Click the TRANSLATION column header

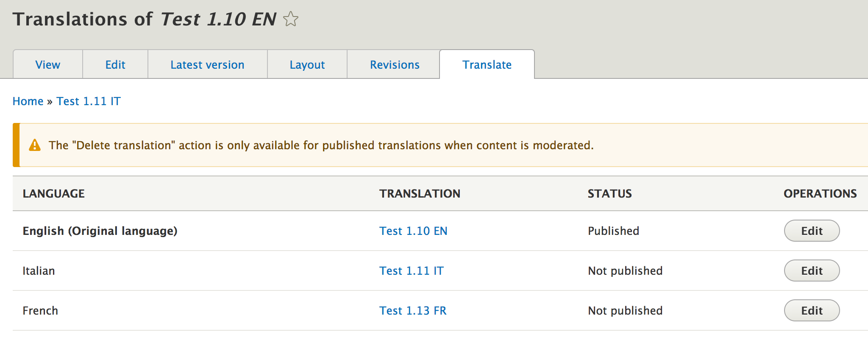click(420, 194)
